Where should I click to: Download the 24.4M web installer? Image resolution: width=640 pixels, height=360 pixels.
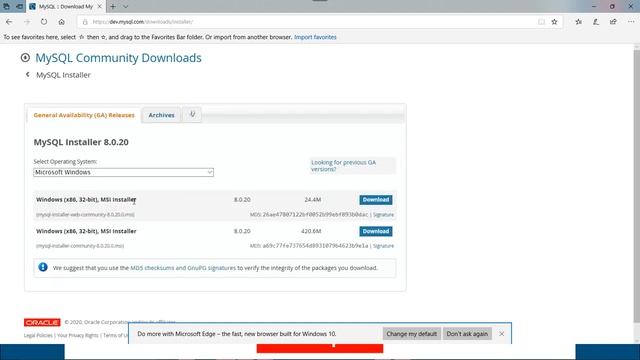click(376, 200)
